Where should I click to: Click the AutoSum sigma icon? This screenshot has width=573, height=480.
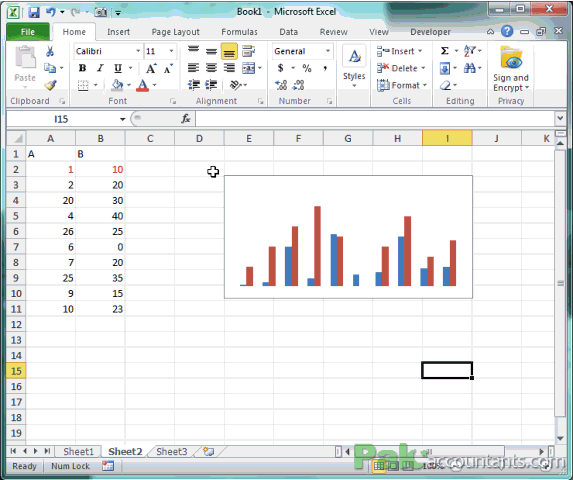coord(444,51)
